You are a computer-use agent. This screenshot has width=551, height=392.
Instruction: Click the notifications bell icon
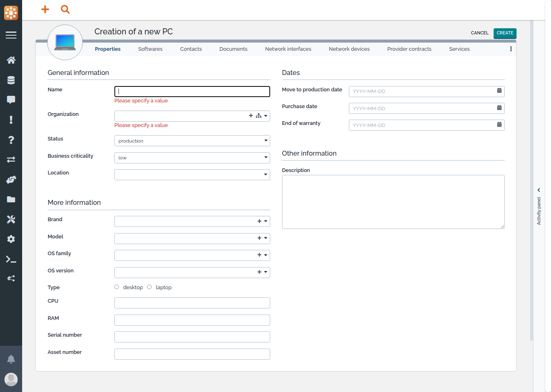pos(11,359)
